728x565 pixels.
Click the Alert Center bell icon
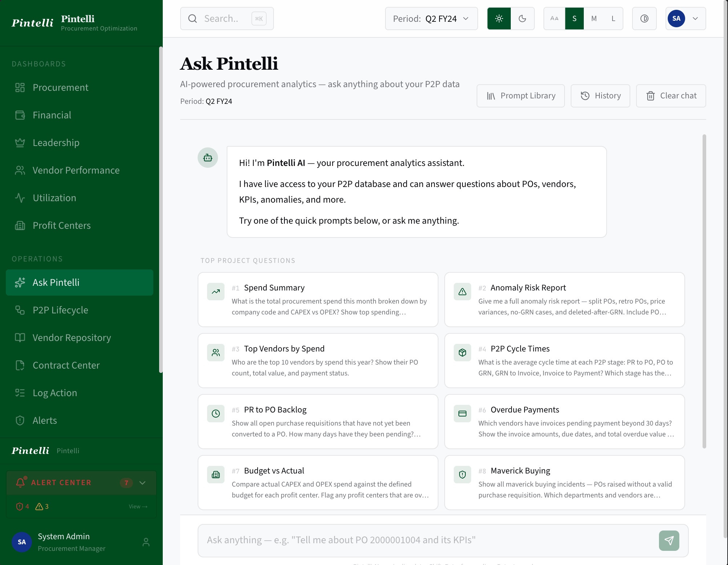[21, 482]
